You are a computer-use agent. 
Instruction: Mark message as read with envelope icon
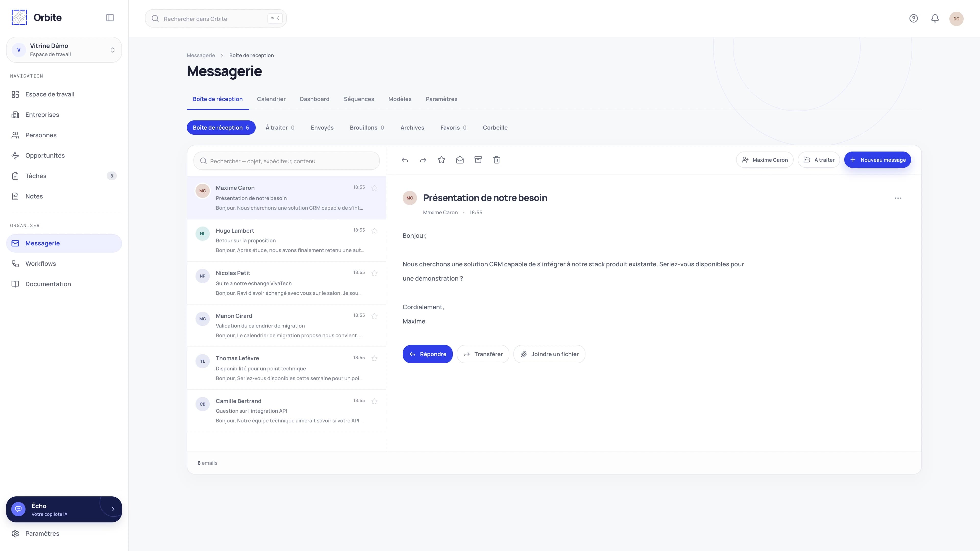460,160
